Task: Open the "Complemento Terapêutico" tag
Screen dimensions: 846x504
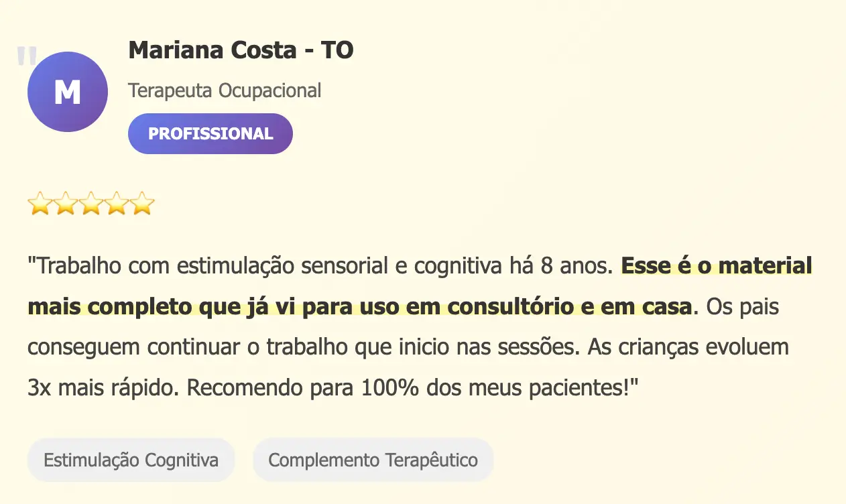Action: point(373,460)
